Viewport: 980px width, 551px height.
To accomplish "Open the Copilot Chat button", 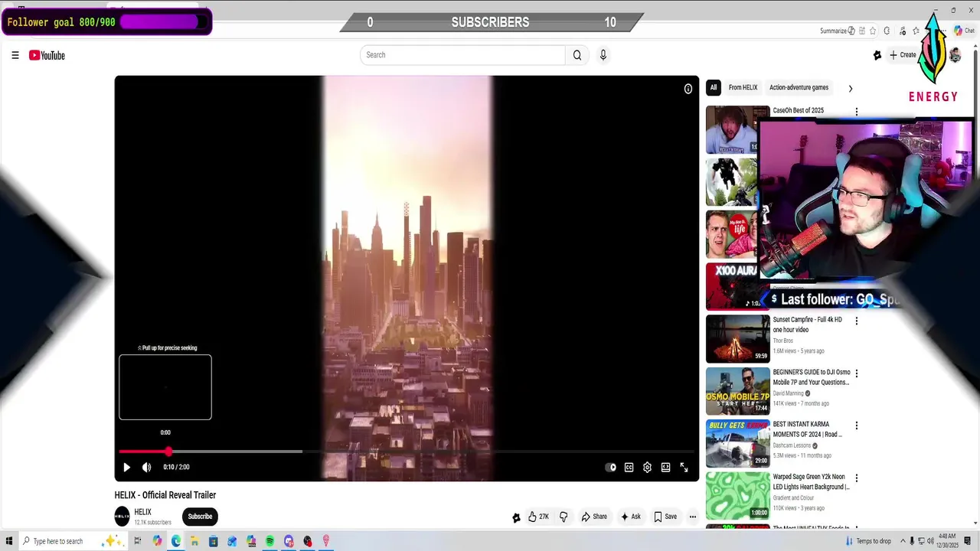I will 964,31.
